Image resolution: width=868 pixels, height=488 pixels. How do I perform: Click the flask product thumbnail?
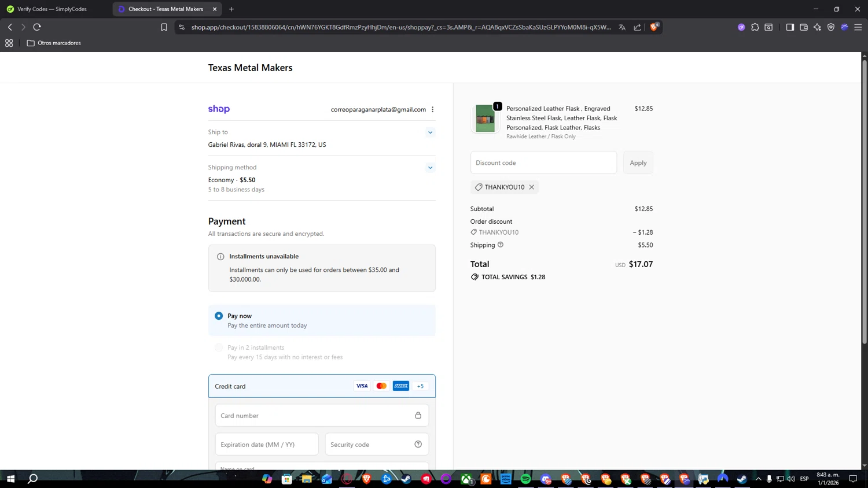[x=485, y=119]
